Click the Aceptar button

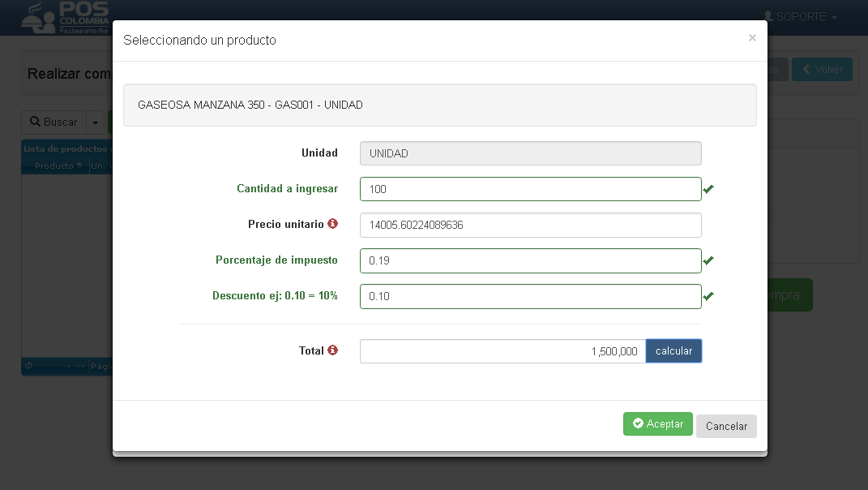[x=657, y=424]
